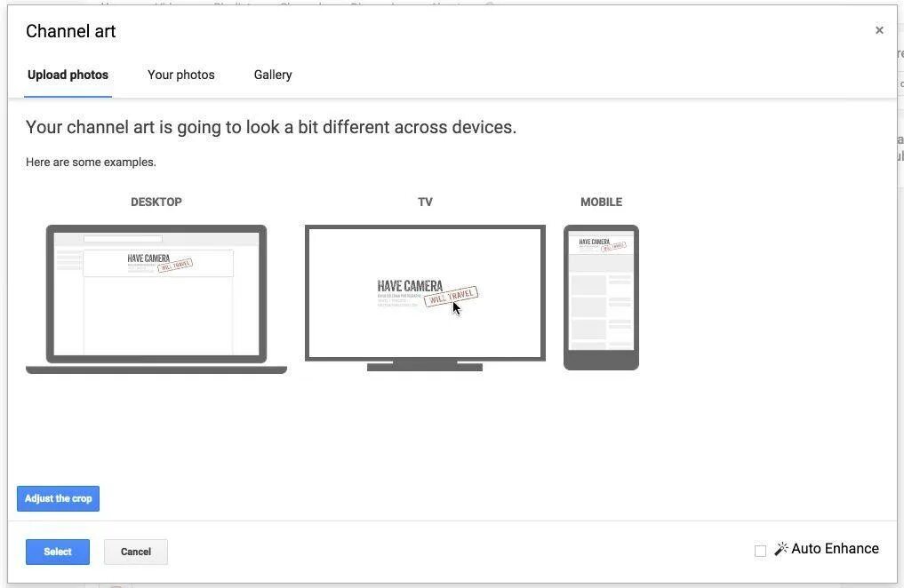Click the TV preview image
Screen dimensions: 904x588
coord(425,298)
